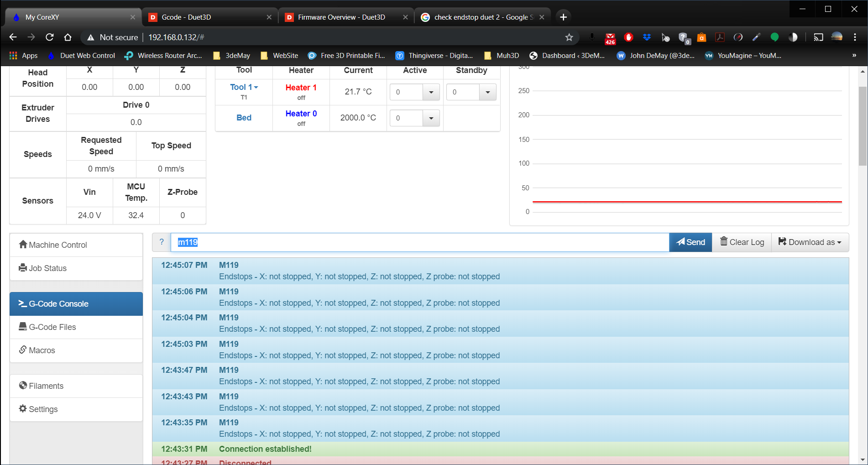Open the Chrome three-dot menu
Viewport: 868px width, 465px height.
point(855,37)
